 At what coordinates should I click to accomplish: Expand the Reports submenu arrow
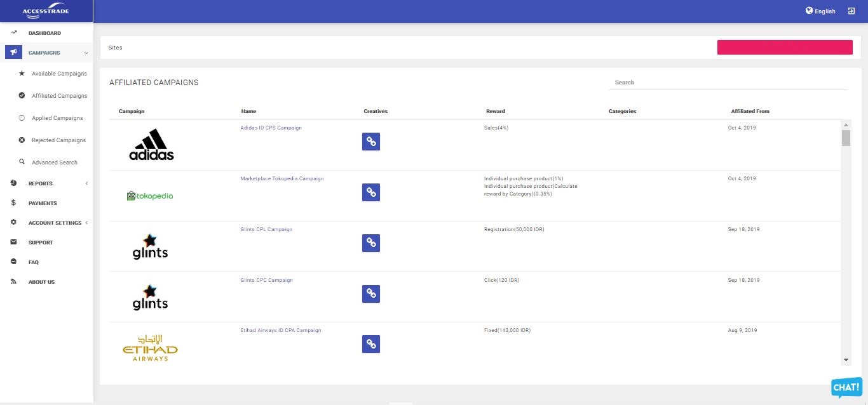pyautogui.click(x=86, y=183)
